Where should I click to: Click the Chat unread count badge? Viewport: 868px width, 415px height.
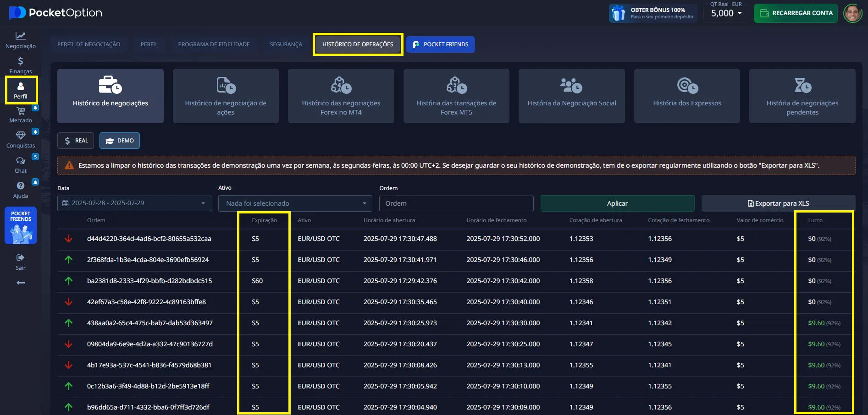click(35, 157)
